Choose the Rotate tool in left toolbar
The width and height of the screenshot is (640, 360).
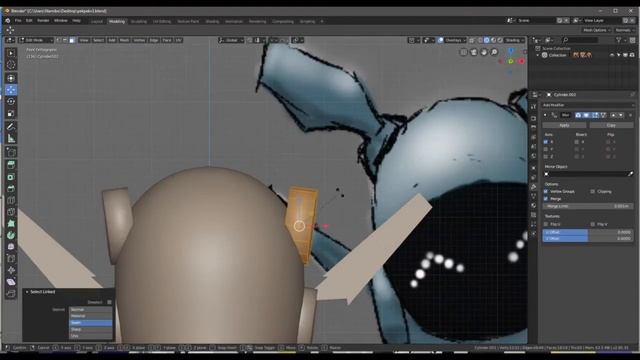pos(11,102)
